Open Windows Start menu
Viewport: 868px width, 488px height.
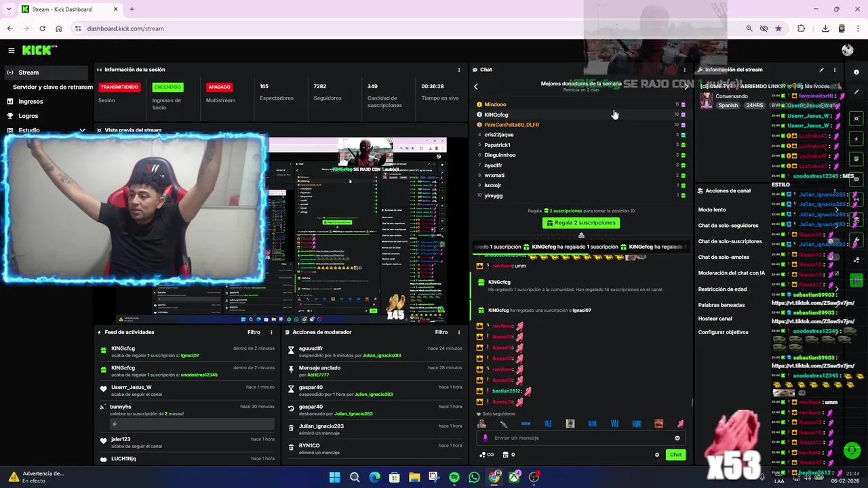coord(334,477)
